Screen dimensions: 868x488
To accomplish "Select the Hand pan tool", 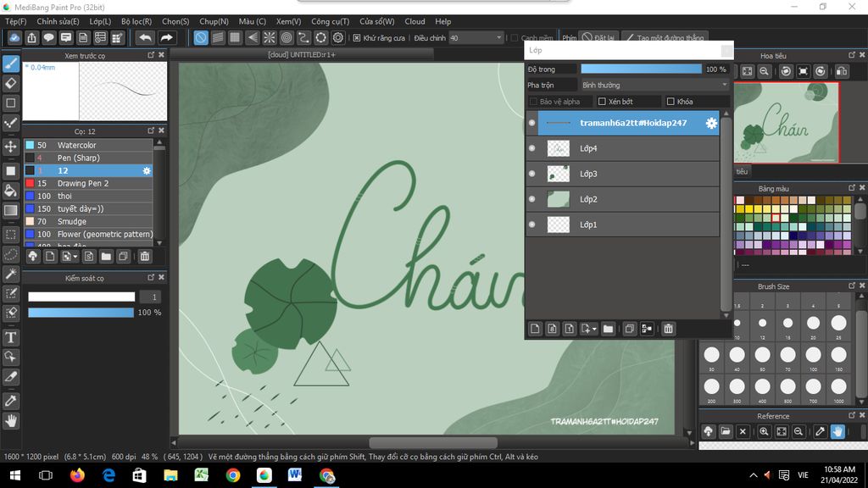I will coord(10,421).
